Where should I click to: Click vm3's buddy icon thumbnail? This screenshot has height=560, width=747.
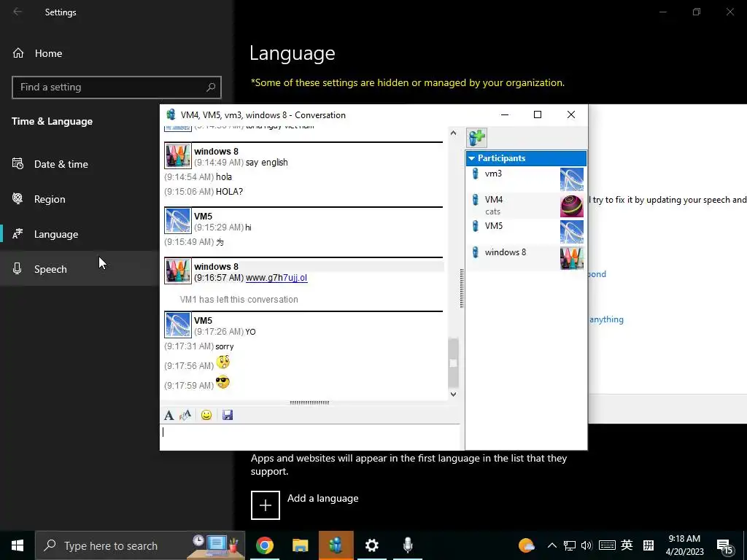point(572,179)
